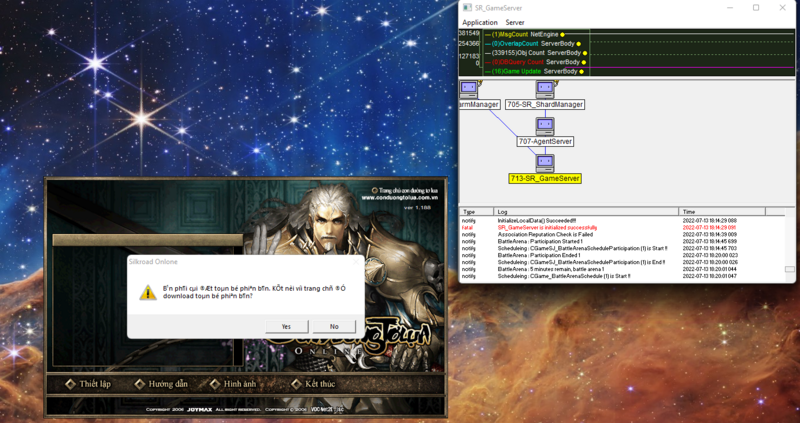Open Hình ảnh gallery in the launcher
The image size is (800, 423).
point(240,384)
